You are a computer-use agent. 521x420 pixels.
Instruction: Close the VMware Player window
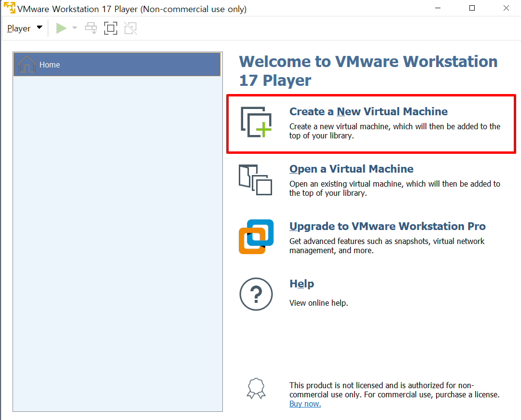coord(506,8)
